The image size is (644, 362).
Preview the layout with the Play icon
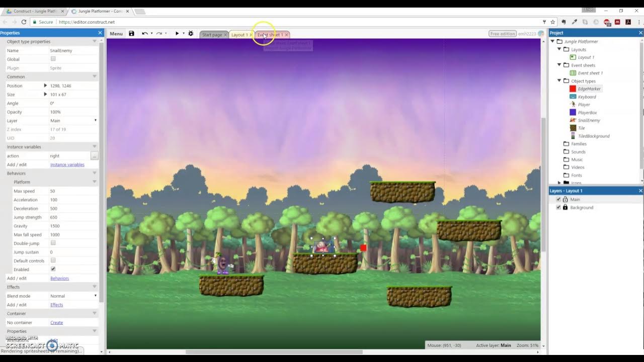[x=177, y=34]
